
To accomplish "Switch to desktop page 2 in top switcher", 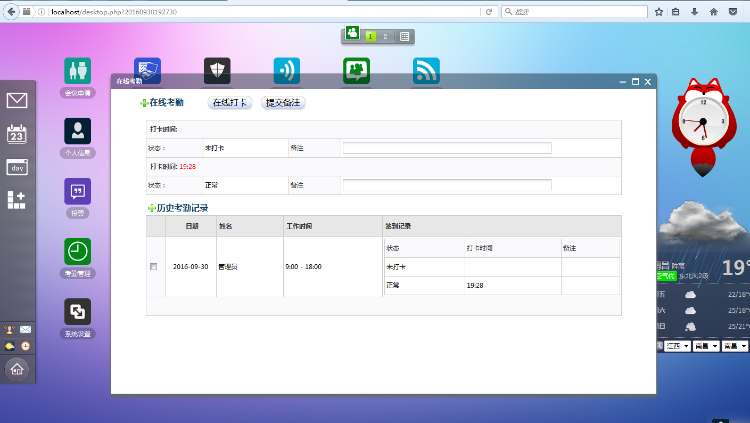I will 386,36.
